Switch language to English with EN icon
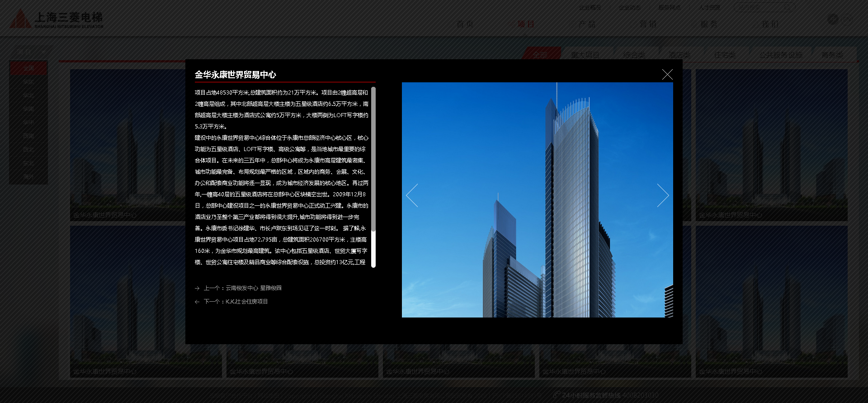Screen dimensions: 868x403 (848, 19)
